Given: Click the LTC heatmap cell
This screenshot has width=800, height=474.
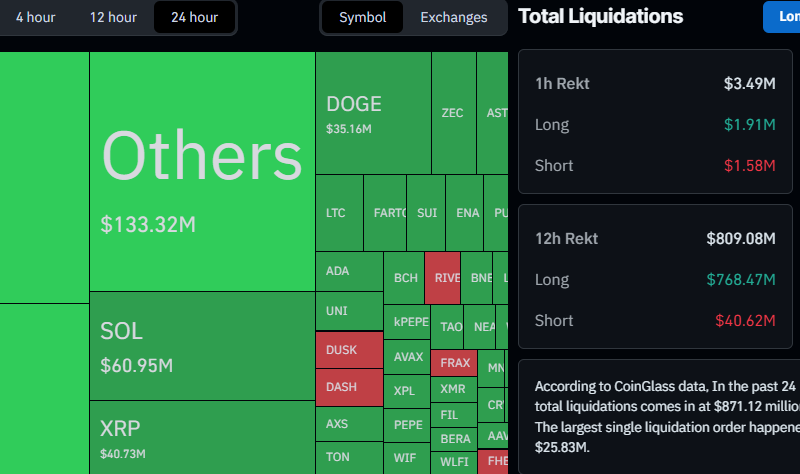Looking at the screenshot, I should coord(338,213).
